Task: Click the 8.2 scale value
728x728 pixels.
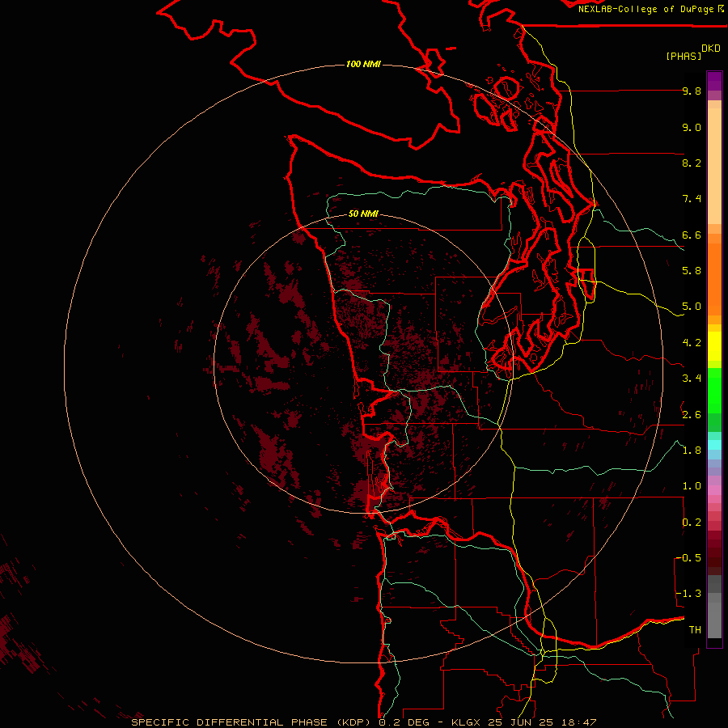Action: [692, 163]
